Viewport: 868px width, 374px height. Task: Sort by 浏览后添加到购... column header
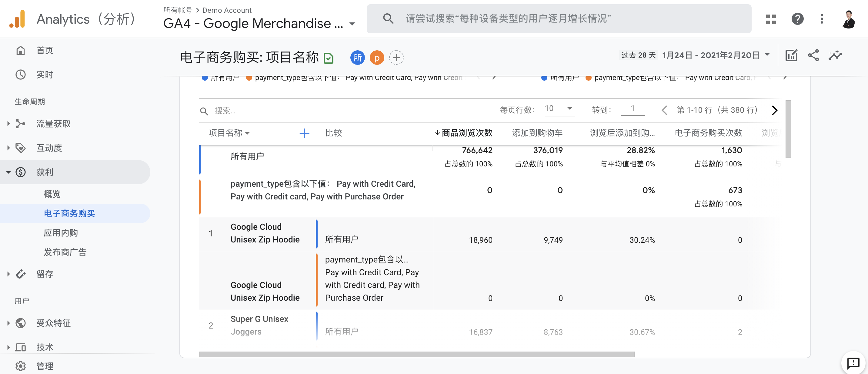pos(622,133)
